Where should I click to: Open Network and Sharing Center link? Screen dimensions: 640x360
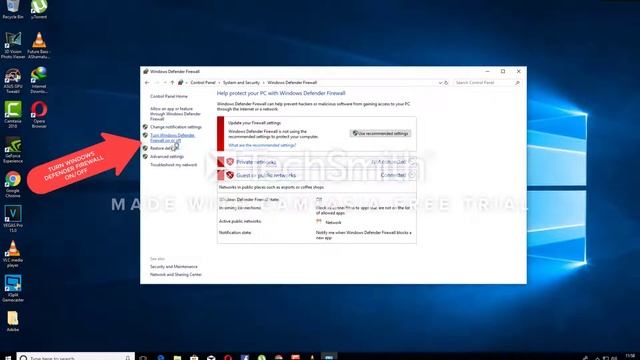pyautogui.click(x=176, y=275)
